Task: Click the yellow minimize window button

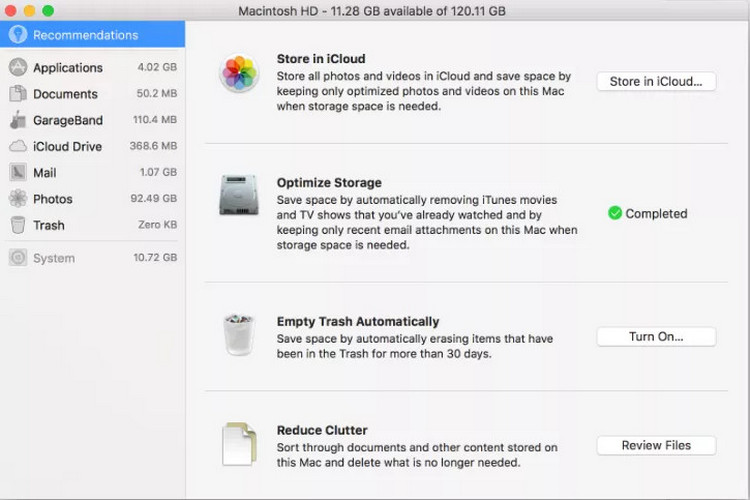Action: (x=30, y=10)
